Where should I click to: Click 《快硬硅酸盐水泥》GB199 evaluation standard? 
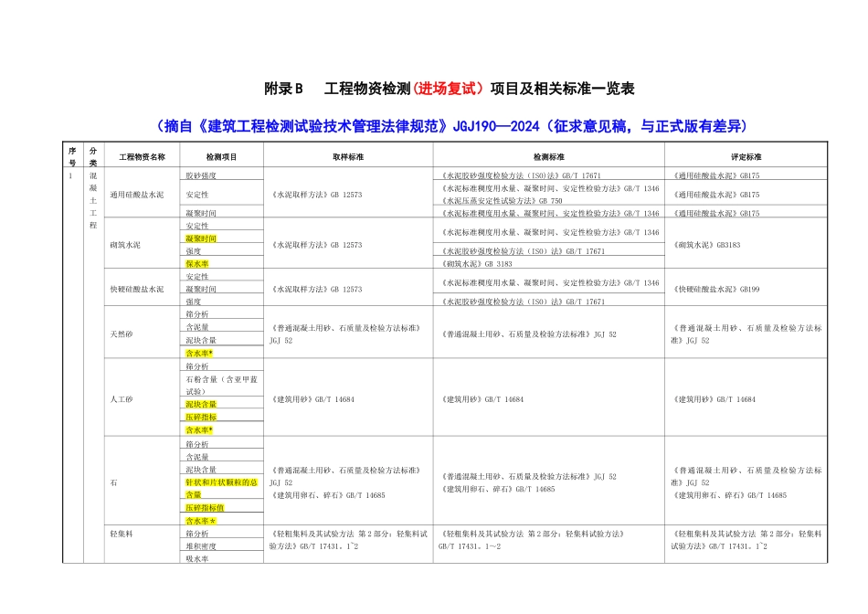click(x=715, y=289)
